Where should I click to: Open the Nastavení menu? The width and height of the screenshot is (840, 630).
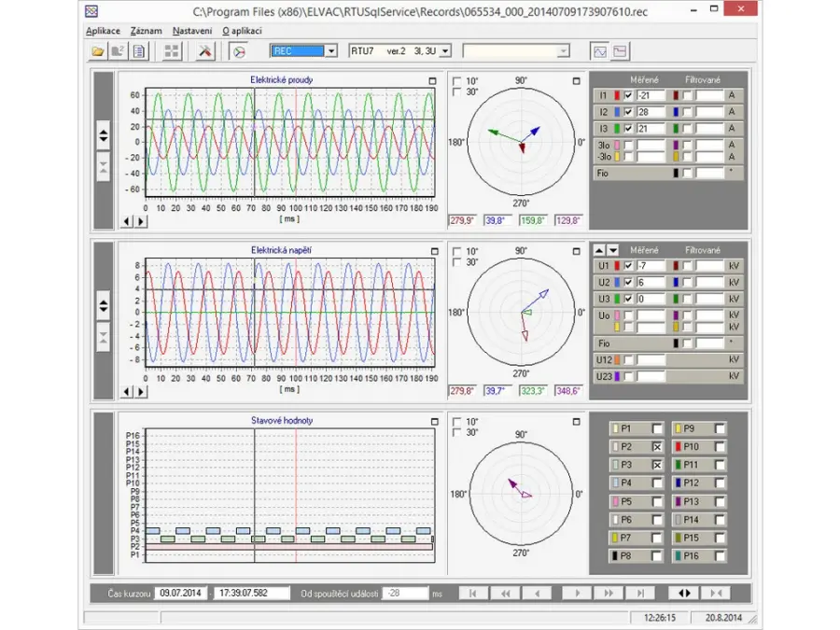(x=191, y=31)
